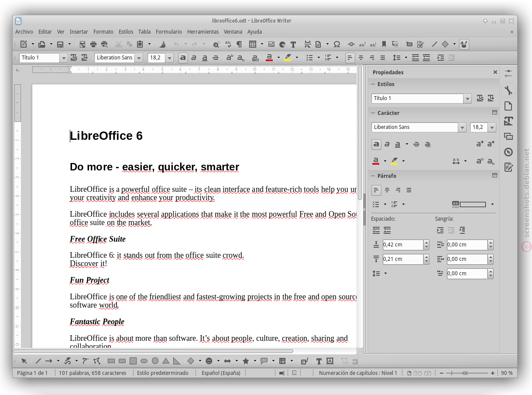532x395 pixels.
Task: Click the Increase Indent icon in the formatting toolbar
Action: [x=441, y=58]
